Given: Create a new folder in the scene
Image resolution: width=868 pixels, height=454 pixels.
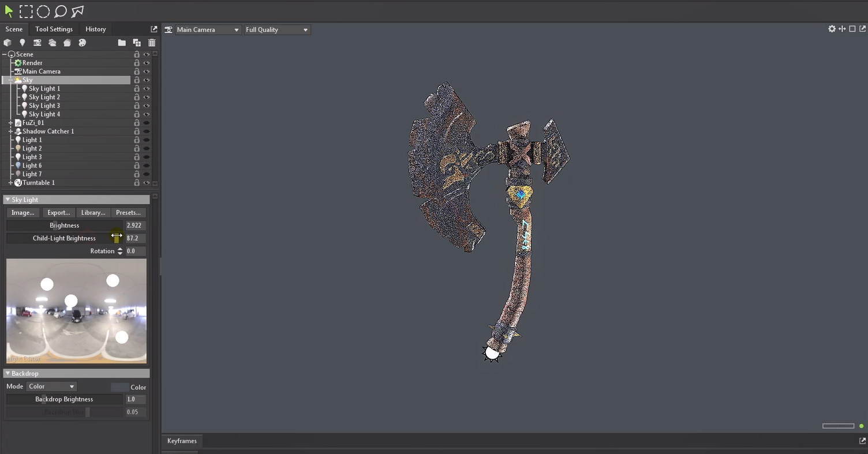Looking at the screenshot, I should tap(122, 43).
